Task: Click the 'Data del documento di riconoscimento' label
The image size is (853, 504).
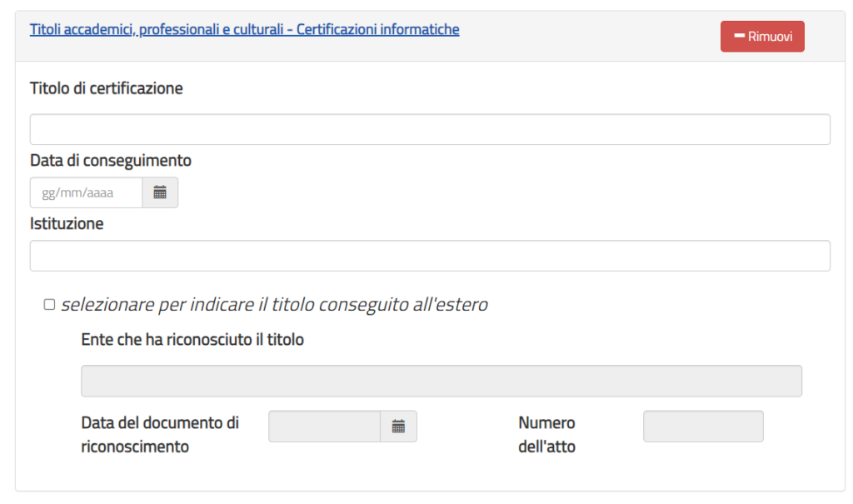Action: (x=160, y=434)
